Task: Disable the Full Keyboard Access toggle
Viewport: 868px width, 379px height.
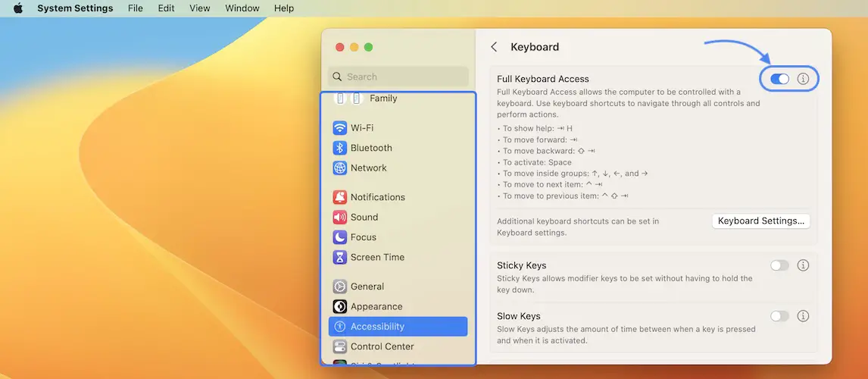Action: tap(779, 79)
